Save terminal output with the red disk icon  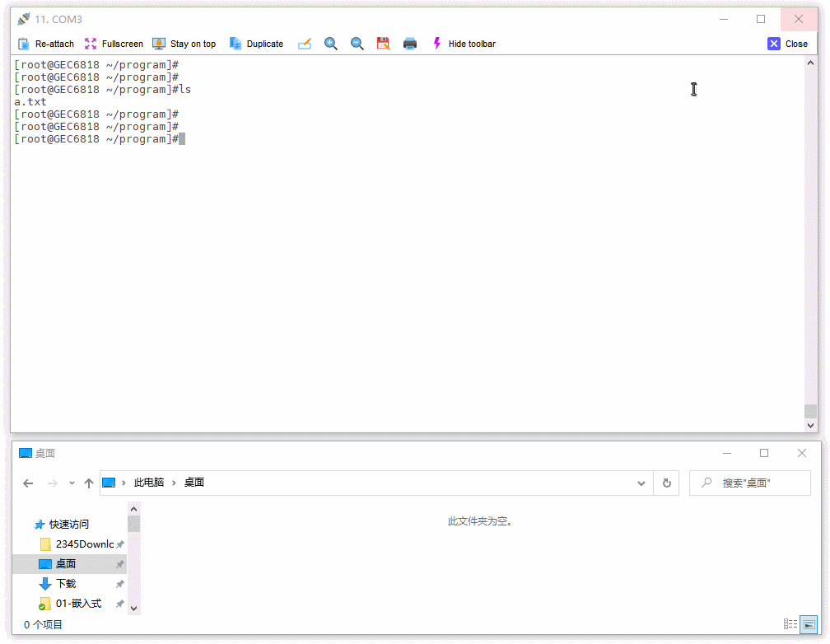coord(383,44)
